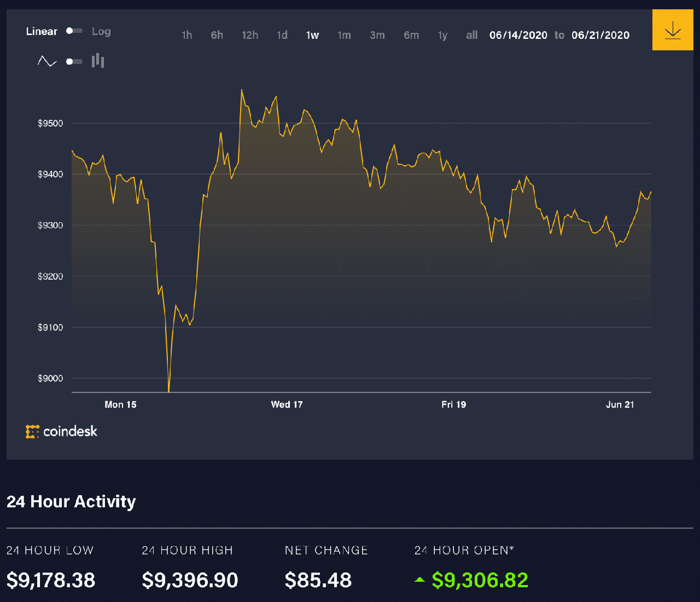Image resolution: width=700 pixels, height=602 pixels.
Task: Toggle the Linear/Log scale switch
Action: coord(74,31)
